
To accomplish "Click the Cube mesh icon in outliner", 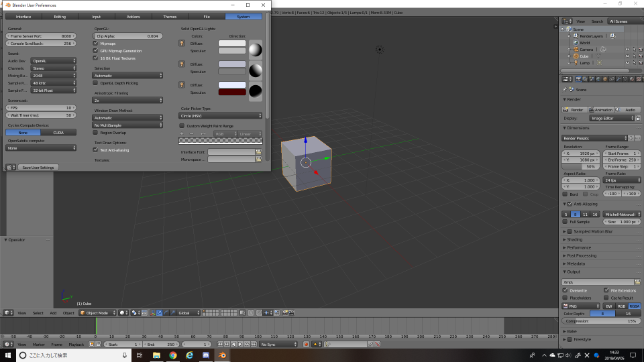I will click(x=576, y=56).
